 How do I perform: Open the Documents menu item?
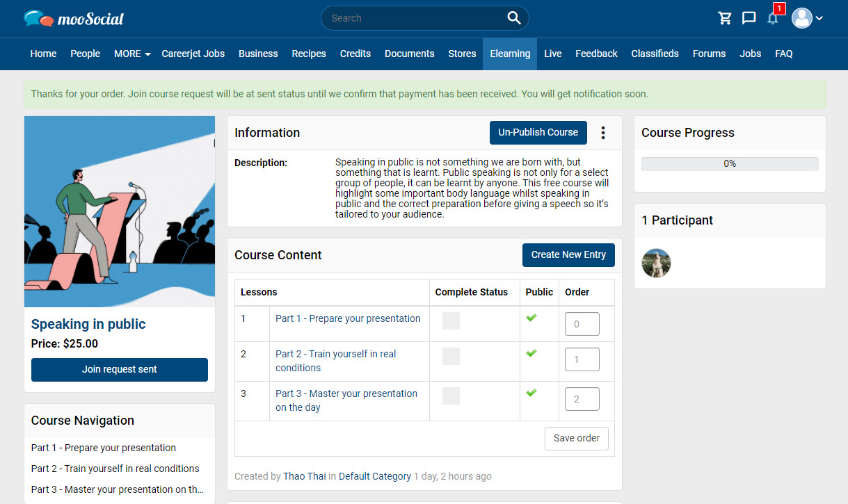[x=410, y=54]
